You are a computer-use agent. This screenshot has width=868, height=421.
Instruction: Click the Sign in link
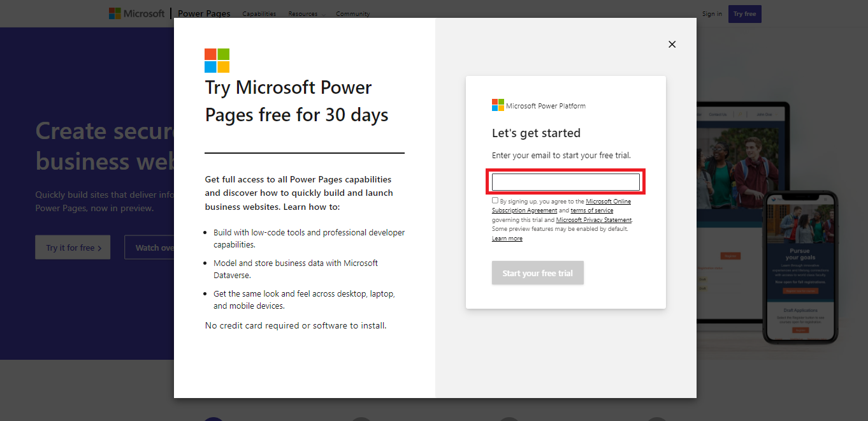click(x=712, y=14)
